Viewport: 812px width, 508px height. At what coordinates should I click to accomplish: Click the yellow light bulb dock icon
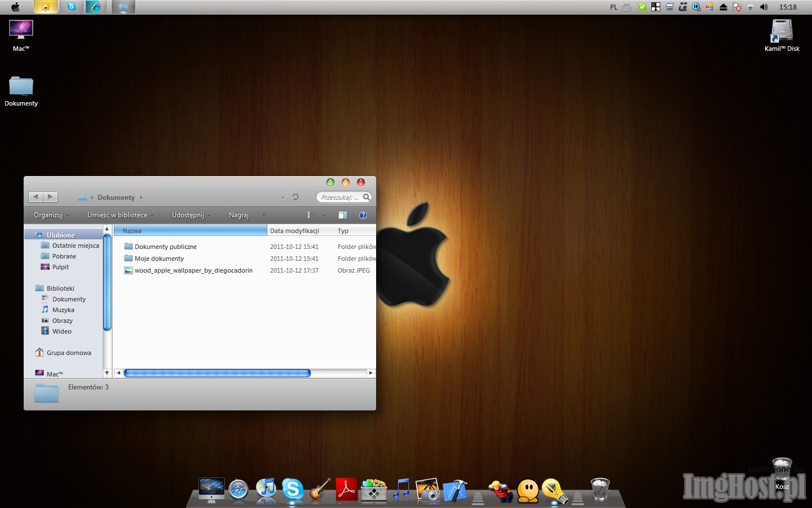[x=554, y=490]
